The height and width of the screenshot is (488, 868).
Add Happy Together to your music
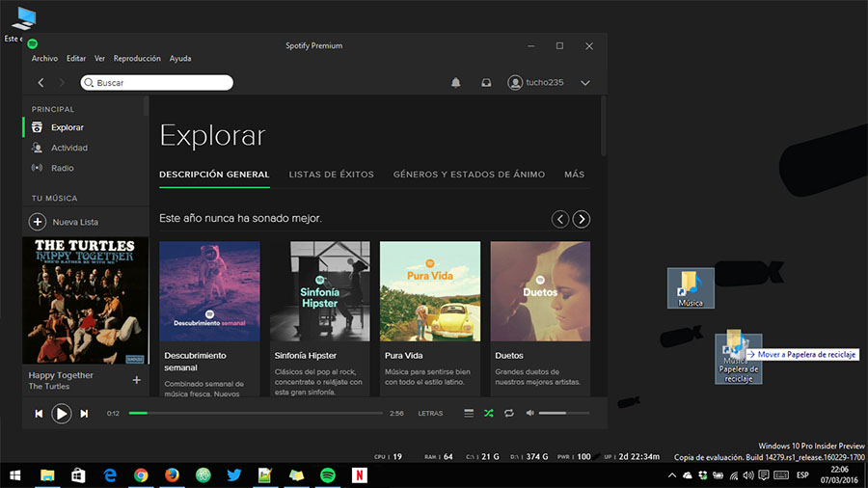[x=136, y=380]
